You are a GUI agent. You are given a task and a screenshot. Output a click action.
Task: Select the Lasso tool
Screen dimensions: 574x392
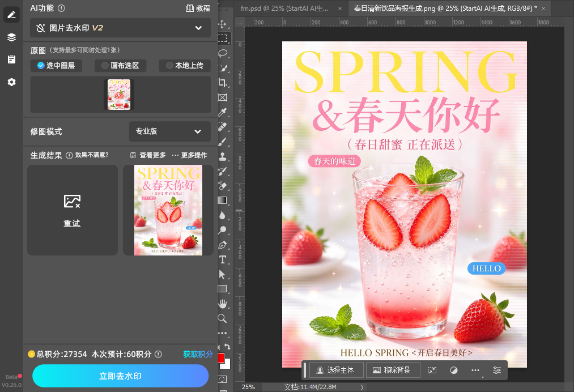pyautogui.click(x=222, y=53)
